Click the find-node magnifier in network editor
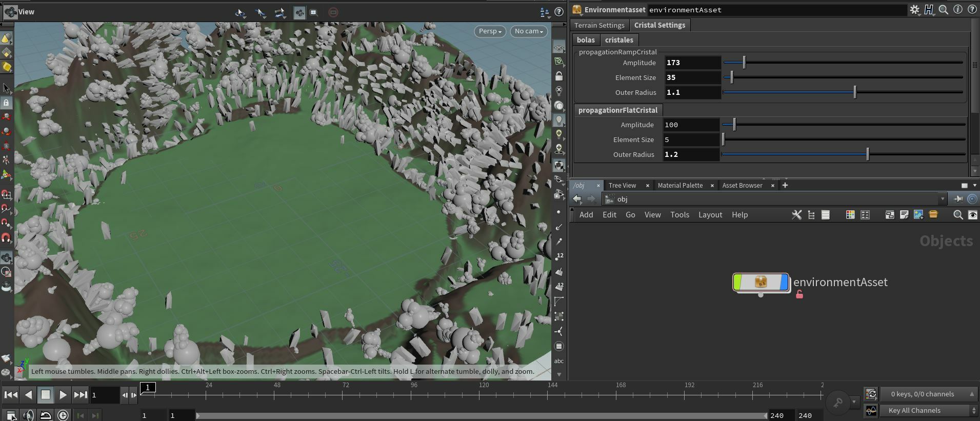Image resolution: width=980 pixels, height=421 pixels. [x=957, y=215]
